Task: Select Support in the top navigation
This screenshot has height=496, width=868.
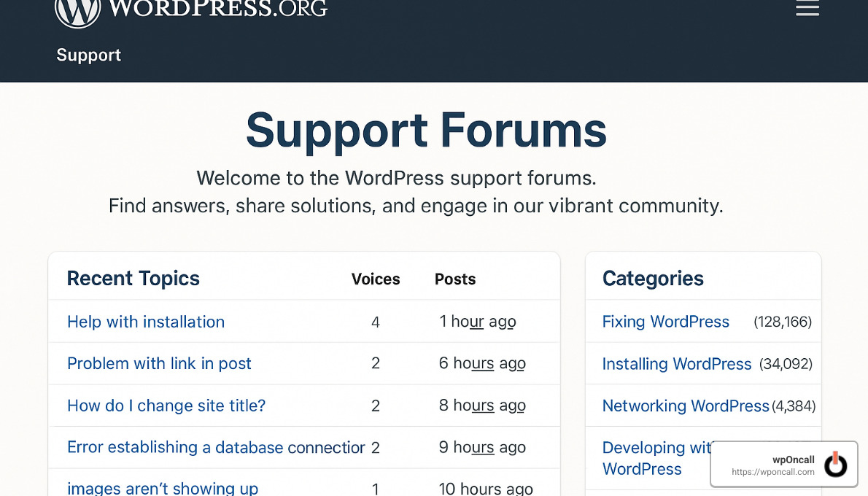Action: [x=88, y=55]
